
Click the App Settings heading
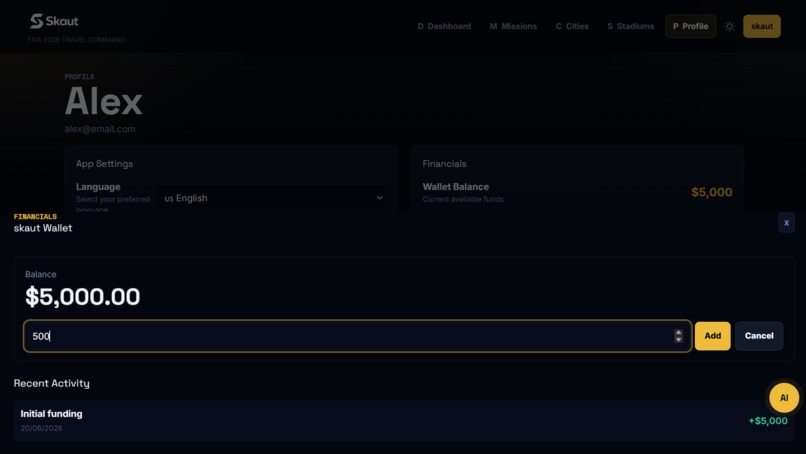click(x=104, y=164)
